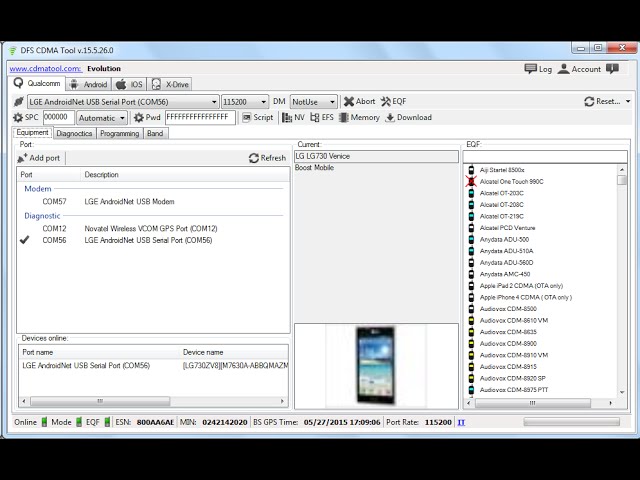The width and height of the screenshot is (640, 480).
Task: Open the Programming tab
Action: [120, 133]
